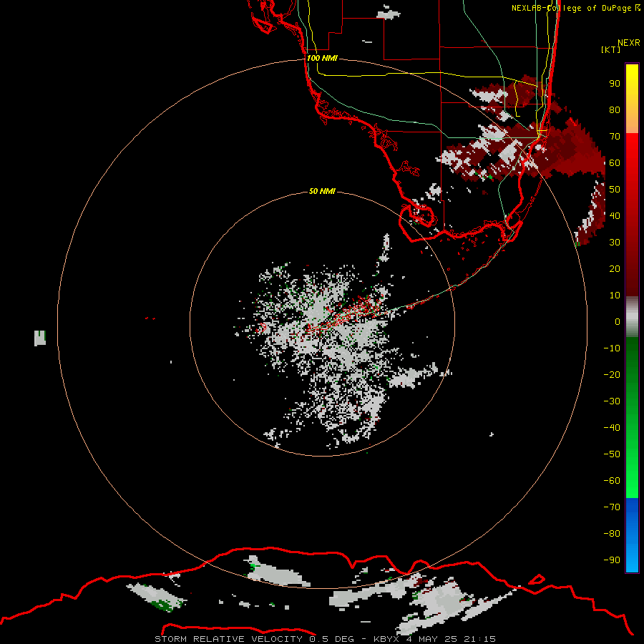Click the NEXR label above the color scale
This screenshot has height=644, width=644.
[629, 43]
